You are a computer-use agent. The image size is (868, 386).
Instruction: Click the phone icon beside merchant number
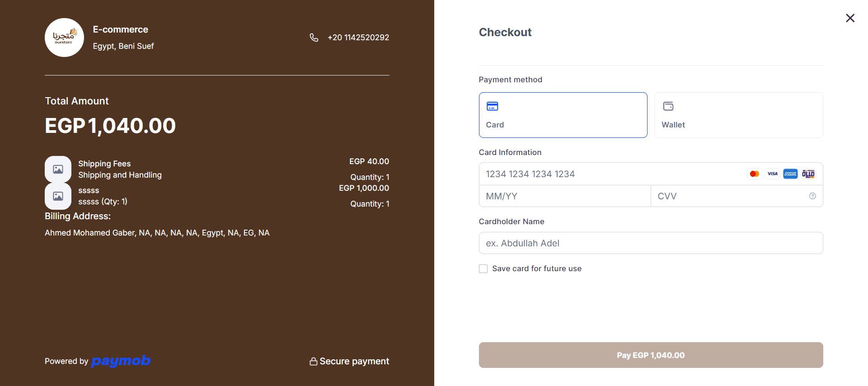314,38
